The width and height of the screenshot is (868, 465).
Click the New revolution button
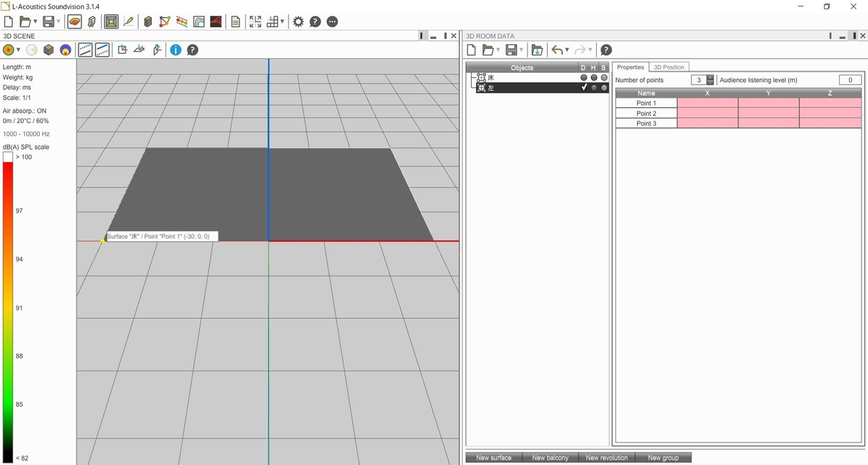tap(607, 458)
